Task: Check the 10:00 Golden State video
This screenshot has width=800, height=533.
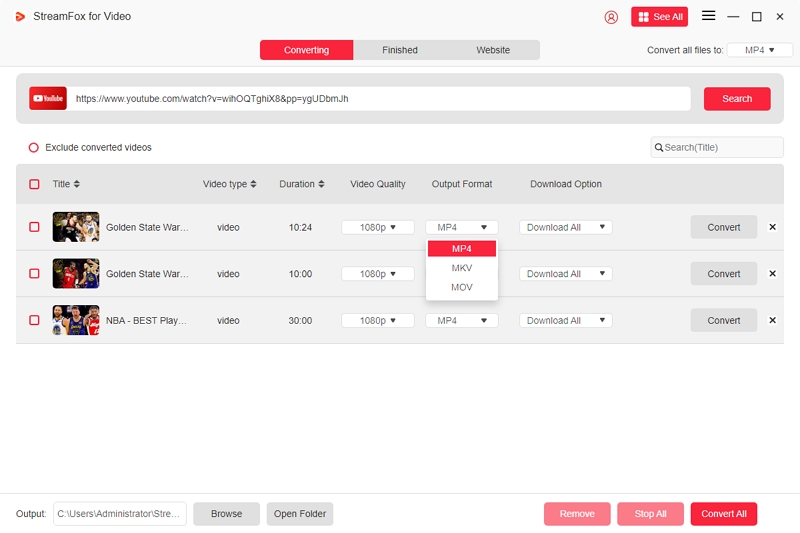Action: 34,273
